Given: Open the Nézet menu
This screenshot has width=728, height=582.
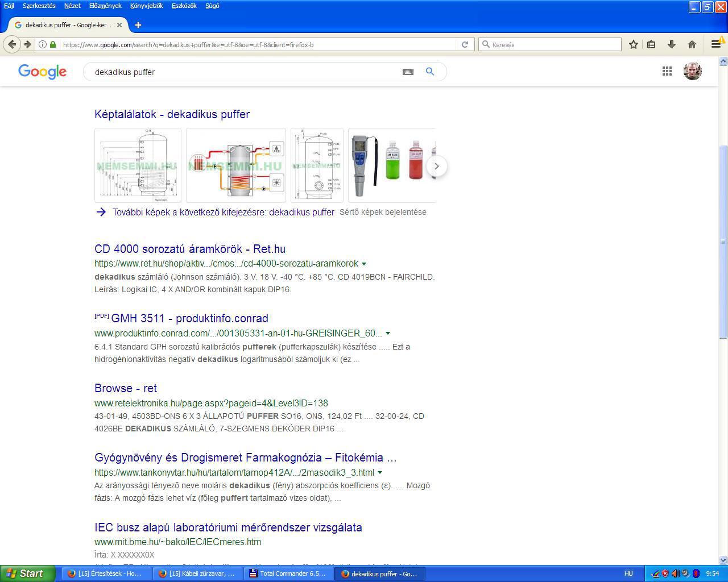Looking at the screenshot, I should pos(72,6).
